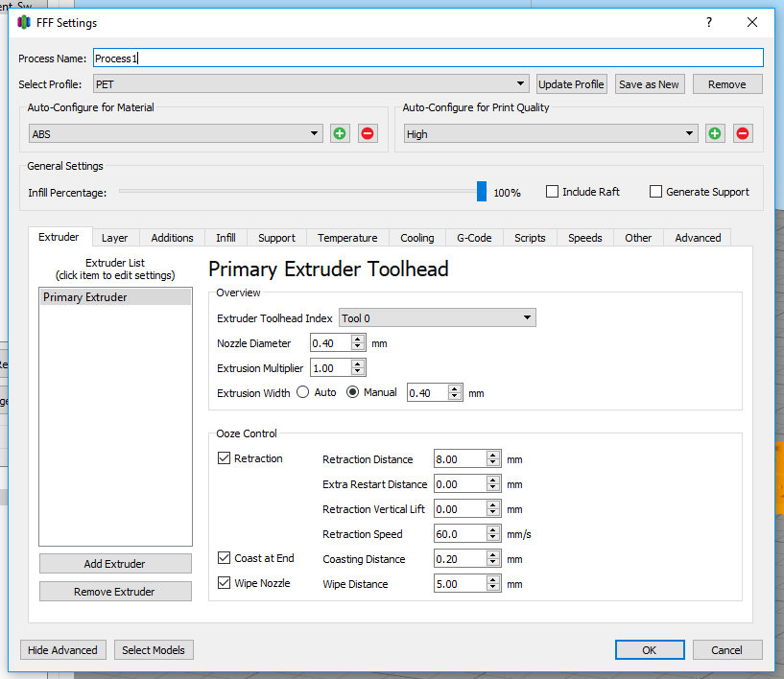The height and width of the screenshot is (679, 784).
Task: Click the Coasting Distance value field
Action: coord(460,559)
